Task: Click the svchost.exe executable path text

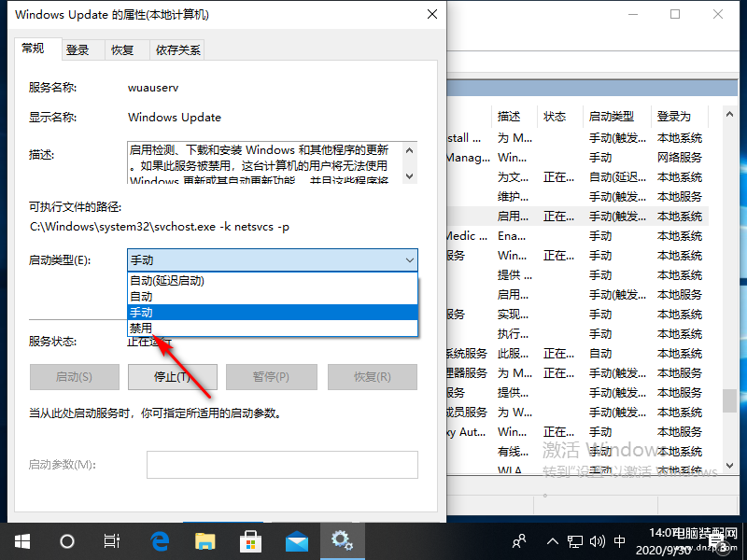Action: point(159,227)
